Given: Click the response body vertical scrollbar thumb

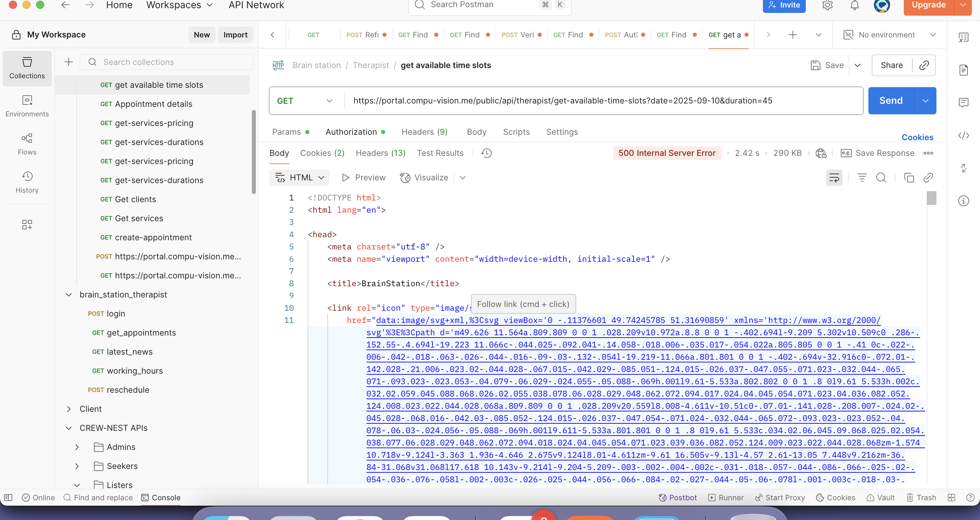Looking at the screenshot, I should 931,198.
